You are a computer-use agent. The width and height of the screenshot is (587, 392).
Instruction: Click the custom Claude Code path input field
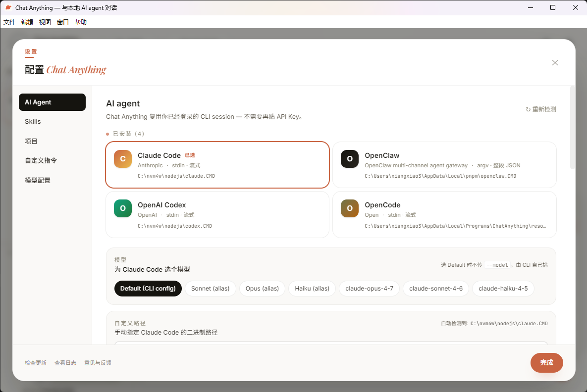[x=331, y=343]
